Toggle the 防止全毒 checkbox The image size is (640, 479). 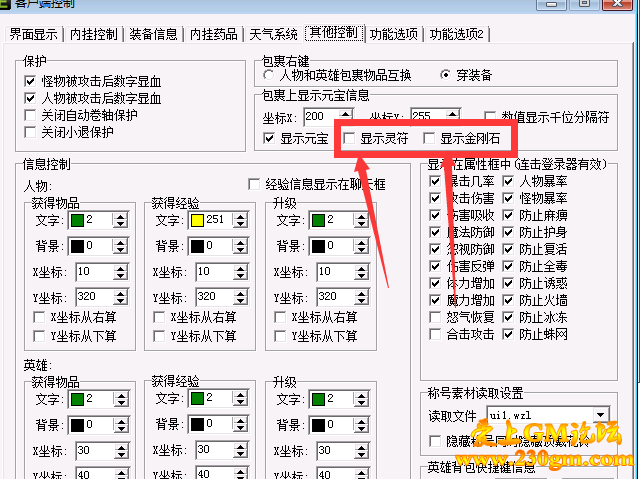coord(508,266)
